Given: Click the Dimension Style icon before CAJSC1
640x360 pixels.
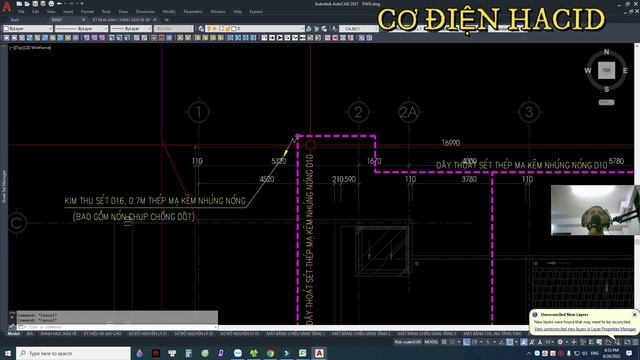Looking at the screenshot, I should pos(334,29).
